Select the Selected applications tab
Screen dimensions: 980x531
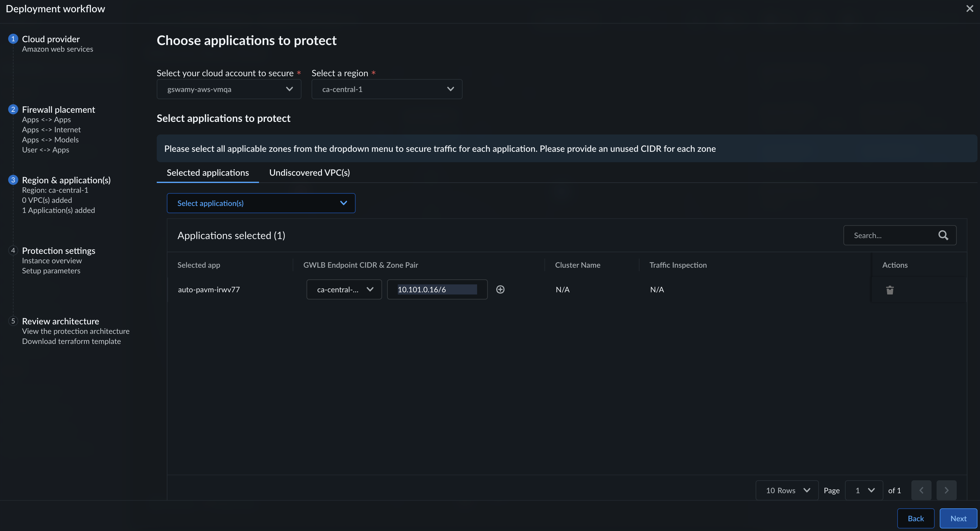pos(208,173)
